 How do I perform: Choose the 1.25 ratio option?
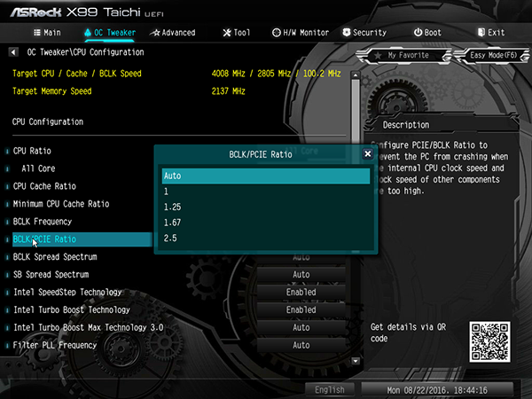click(266, 207)
